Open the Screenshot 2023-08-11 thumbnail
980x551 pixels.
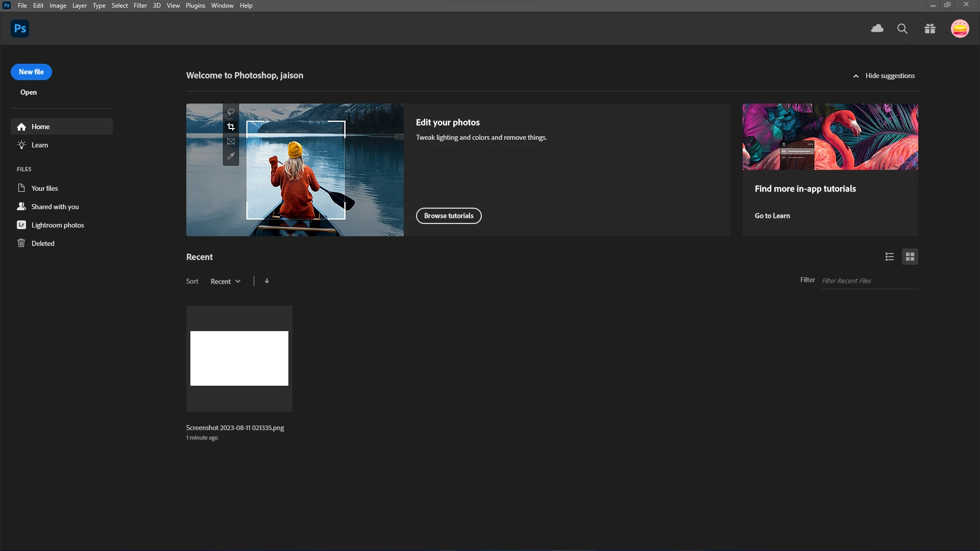tap(239, 359)
